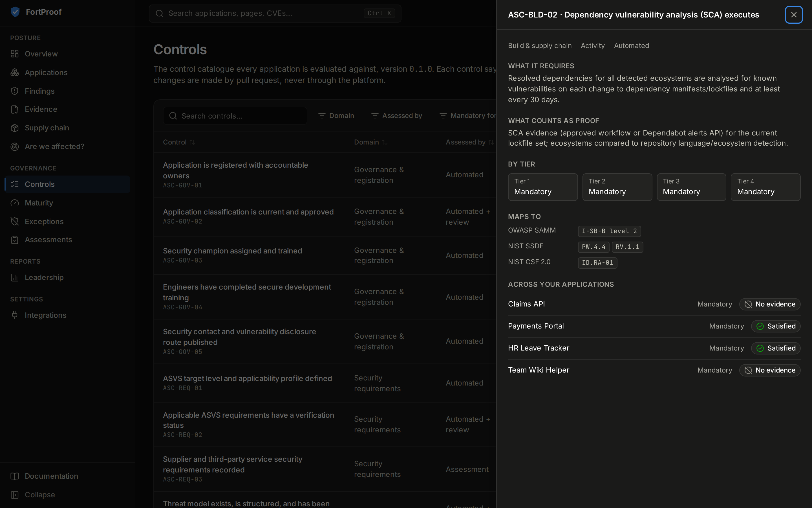Click the Evidence document icon

pyautogui.click(x=14, y=109)
